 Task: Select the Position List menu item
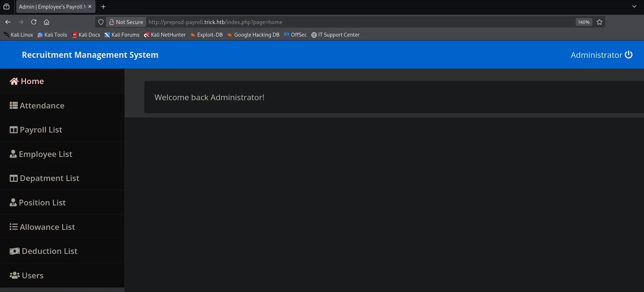point(62,202)
